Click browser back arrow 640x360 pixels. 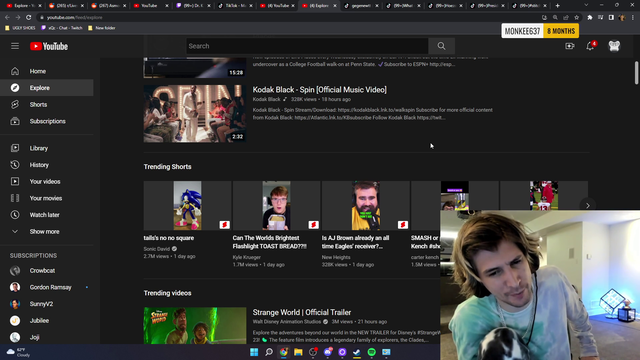pos(7,18)
